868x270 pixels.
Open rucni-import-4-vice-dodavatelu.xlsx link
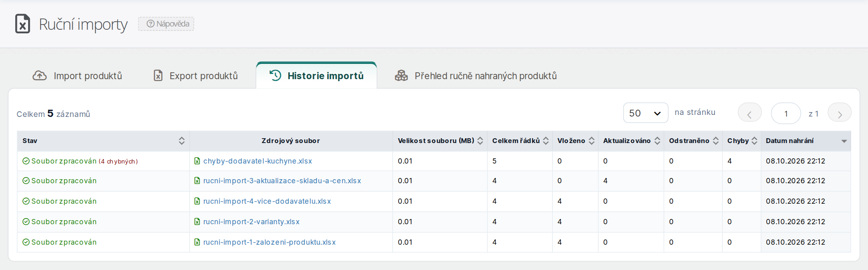267,201
